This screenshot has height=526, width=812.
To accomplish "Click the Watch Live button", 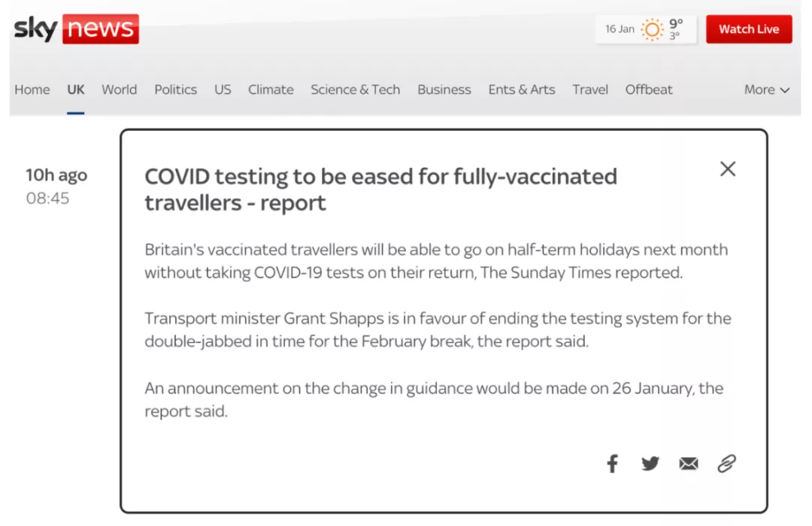I will [x=749, y=29].
